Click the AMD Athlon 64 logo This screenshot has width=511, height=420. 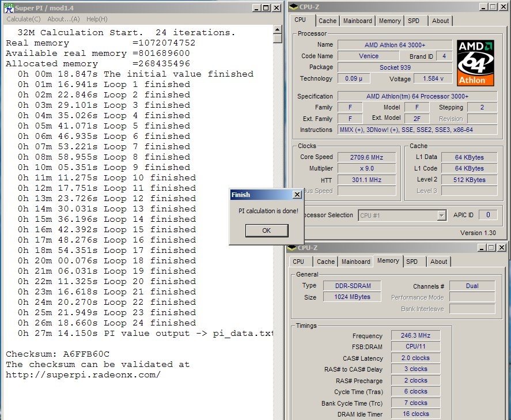475,63
